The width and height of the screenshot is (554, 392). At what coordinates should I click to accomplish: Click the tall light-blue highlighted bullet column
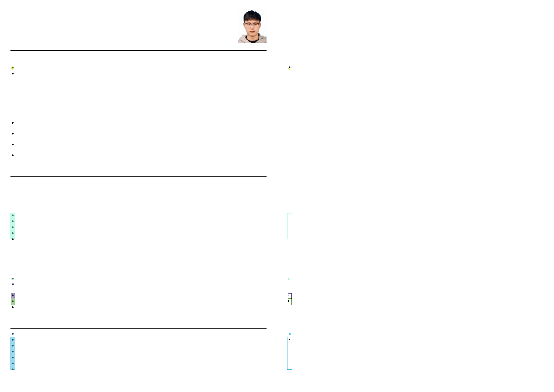click(13, 353)
